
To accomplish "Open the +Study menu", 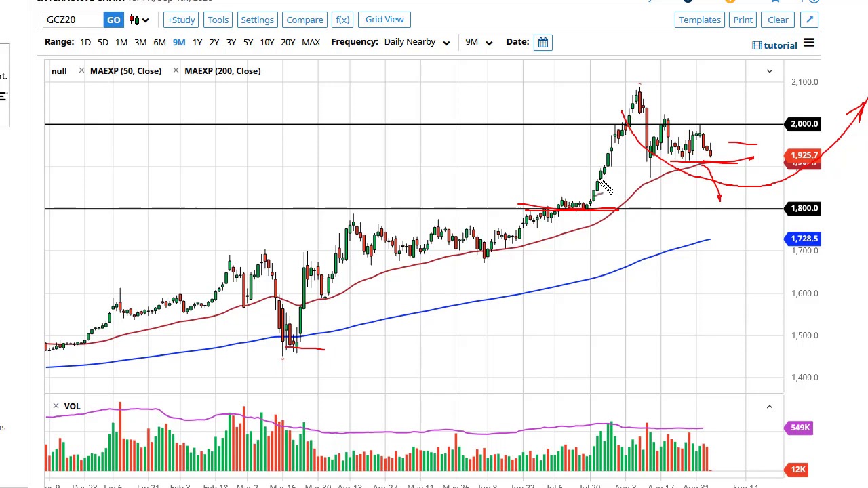I will 181,20.
